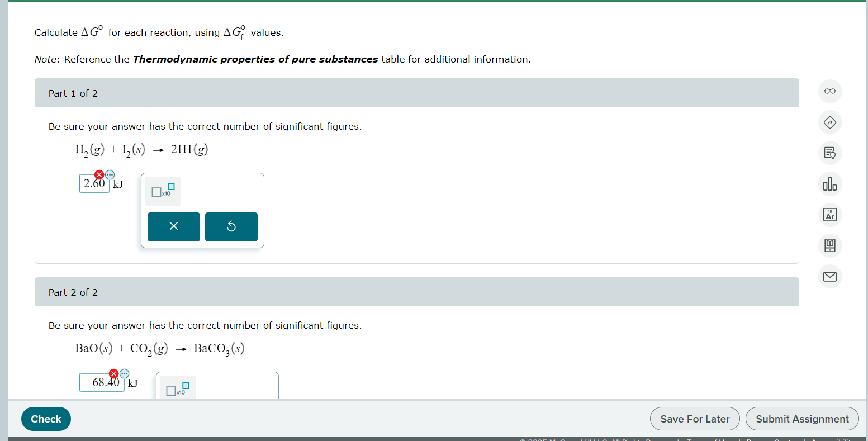Click the eyeglasses viewing-options sidebar icon

click(x=829, y=91)
